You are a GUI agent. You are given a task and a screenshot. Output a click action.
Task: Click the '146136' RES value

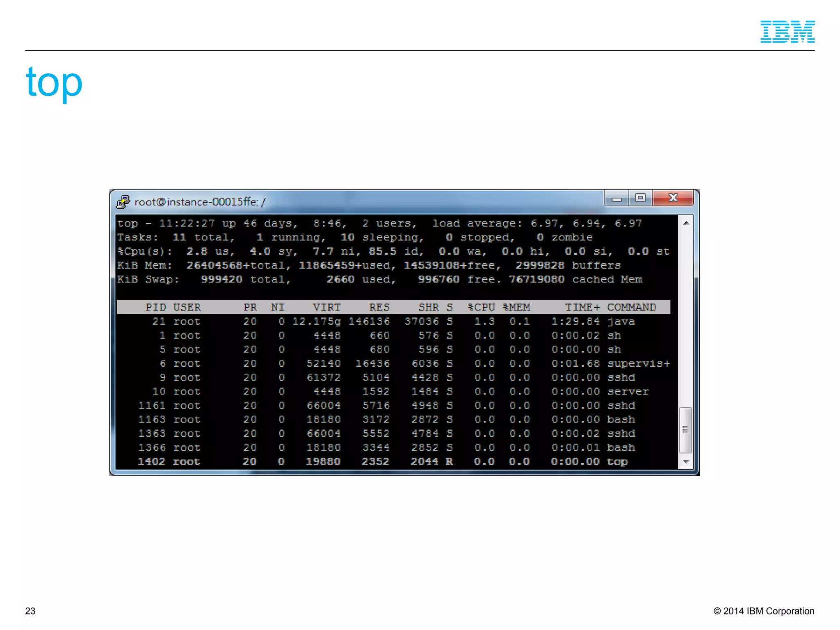pos(369,321)
